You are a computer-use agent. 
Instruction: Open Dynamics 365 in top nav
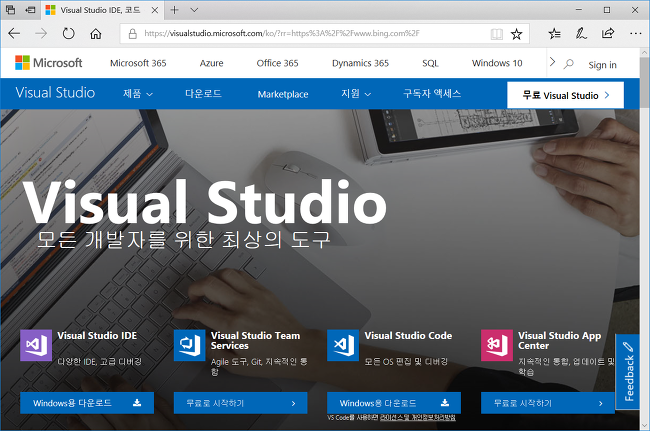(x=360, y=63)
